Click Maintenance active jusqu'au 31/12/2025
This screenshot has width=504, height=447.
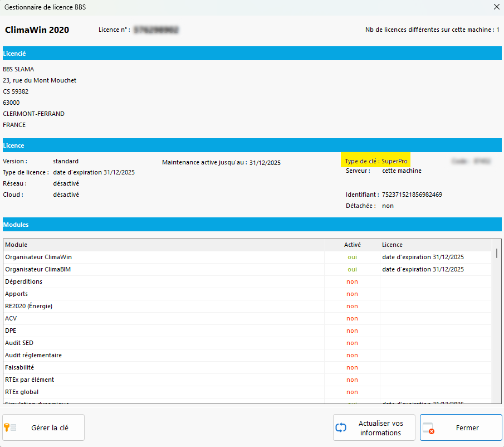[221, 162]
